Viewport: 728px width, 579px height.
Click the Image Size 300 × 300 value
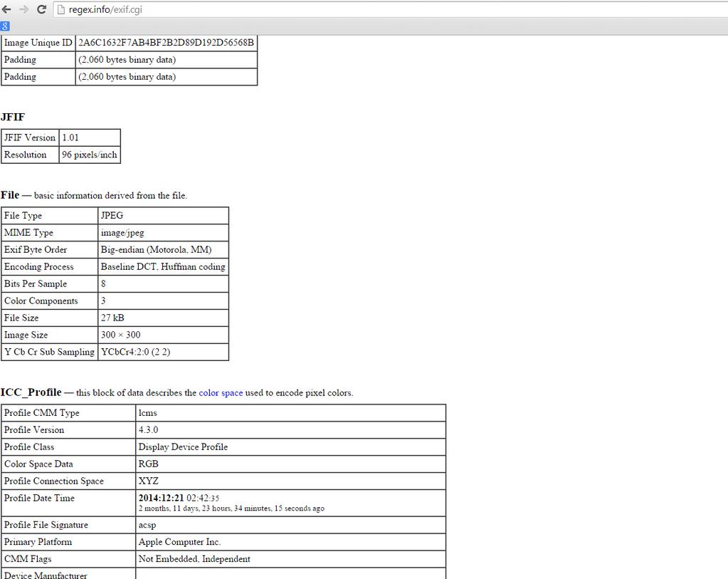(120, 335)
